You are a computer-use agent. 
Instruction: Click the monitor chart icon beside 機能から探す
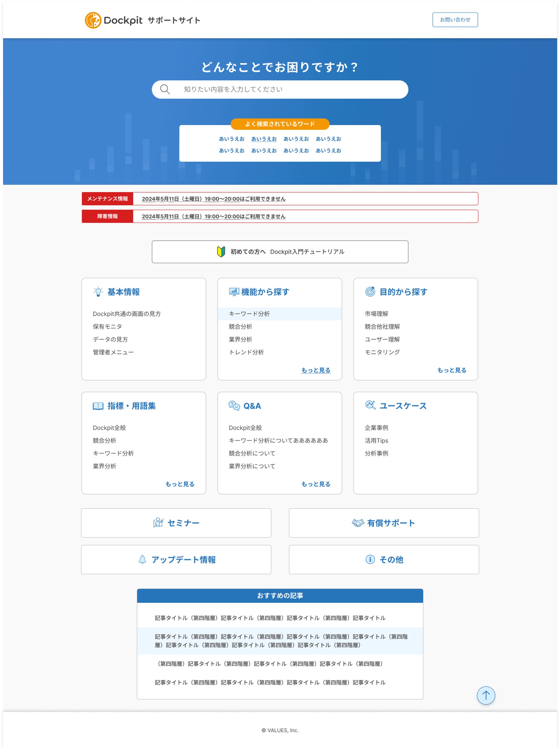(234, 292)
